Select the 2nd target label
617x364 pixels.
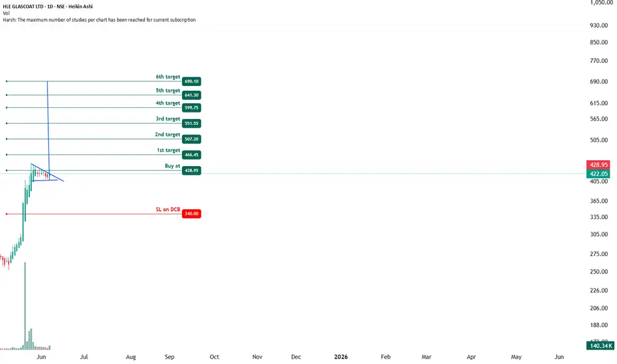(x=167, y=134)
